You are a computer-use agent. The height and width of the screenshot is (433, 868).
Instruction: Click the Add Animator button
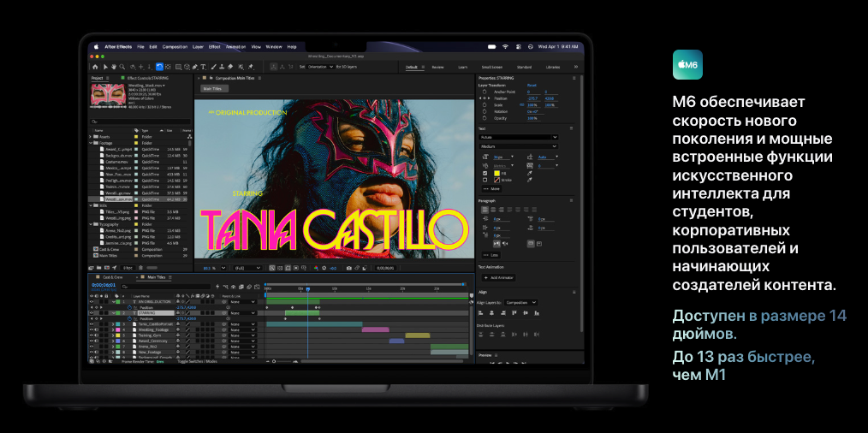coord(499,277)
